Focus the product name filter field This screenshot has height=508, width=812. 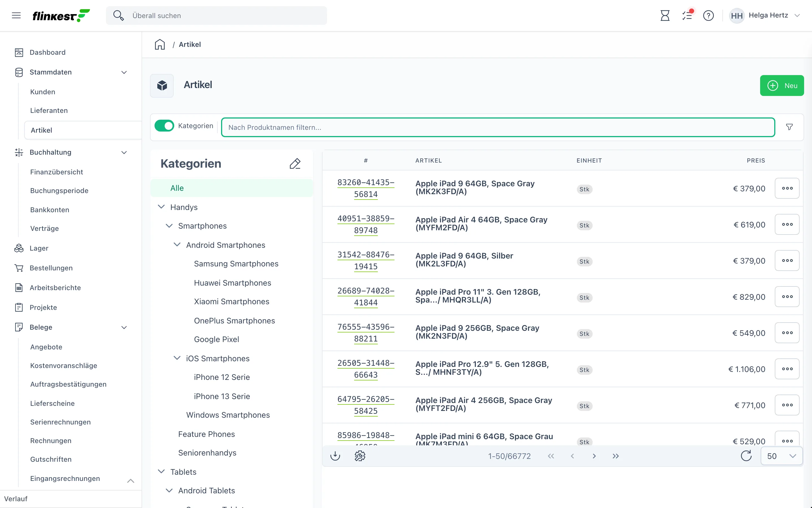pos(498,127)
